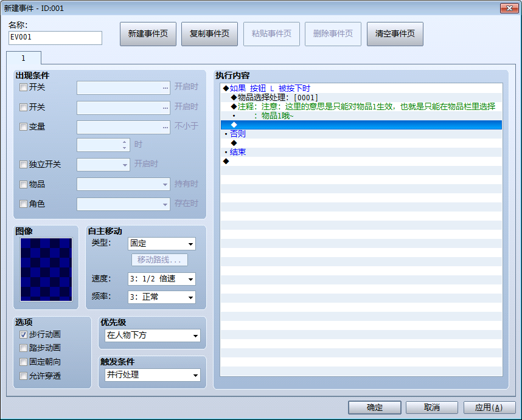Uncheck the 步行动画 option
The height and width of the screenshot is (420, 522).
pos(23,334)
